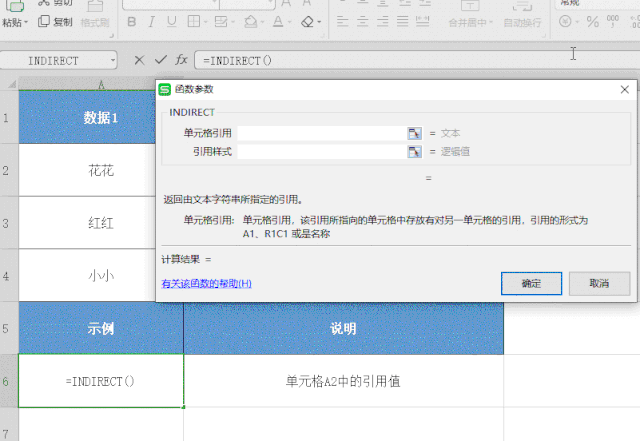This screenshot has width=640, height=441.
Task: Align text left
Action: click(x=342, y=22)
